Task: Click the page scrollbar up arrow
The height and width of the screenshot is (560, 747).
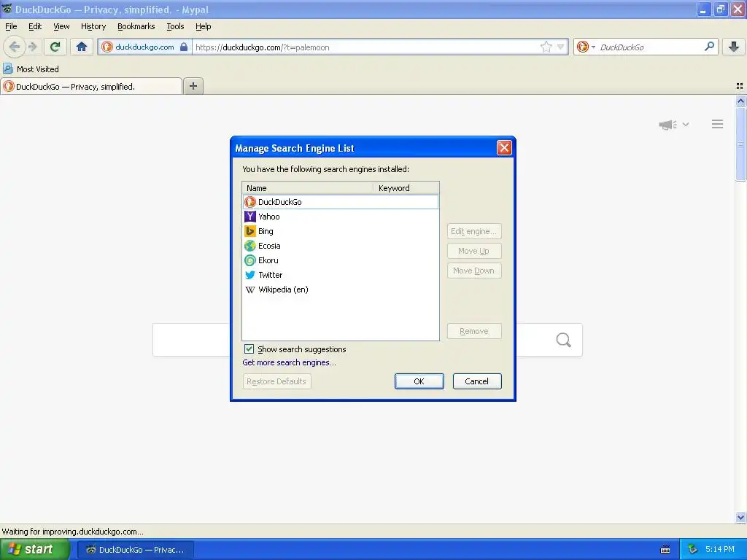Action: pyautogui.click(x=740, y=101)
